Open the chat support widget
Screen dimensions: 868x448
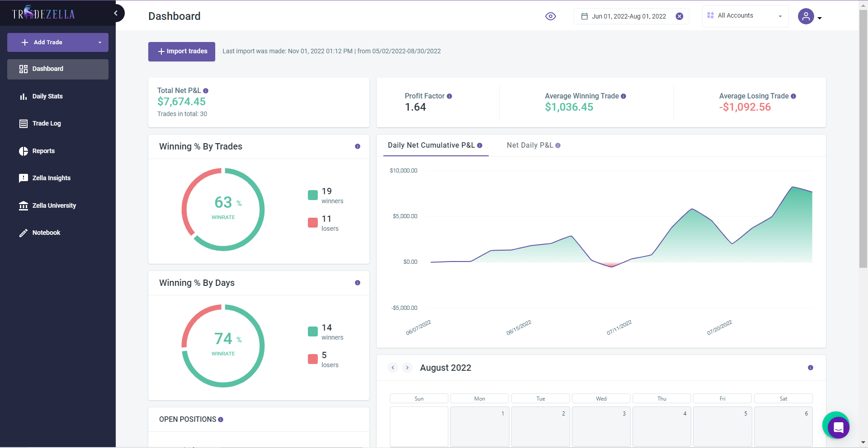coord(838,427)
